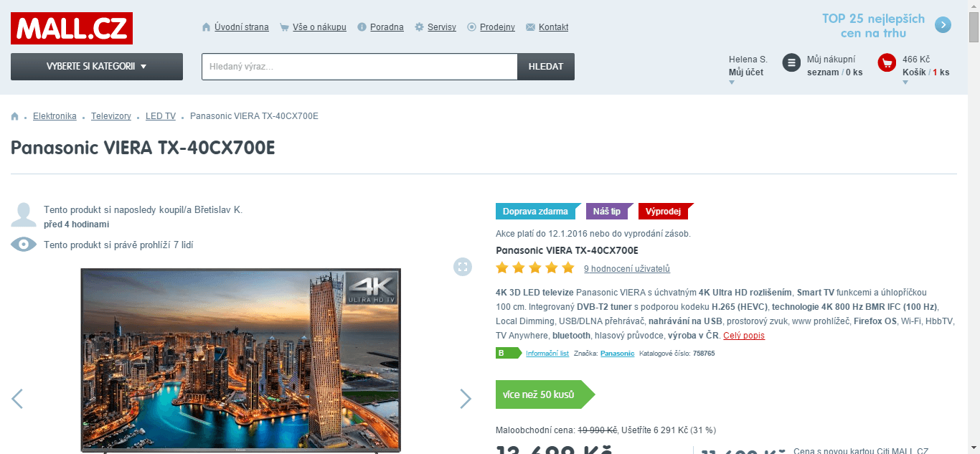Open the Vyberte si kategorii dropdown
This screenshot has width=980, height=454.
click(x=97, y=67)
